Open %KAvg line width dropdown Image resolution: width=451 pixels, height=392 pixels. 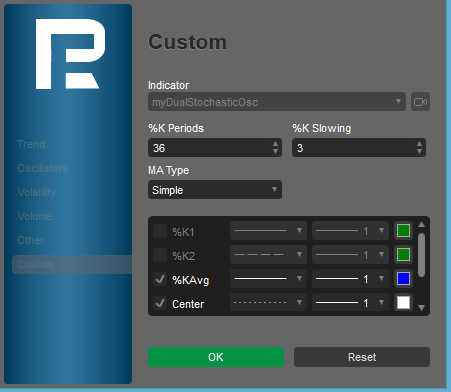click(350, 279)
